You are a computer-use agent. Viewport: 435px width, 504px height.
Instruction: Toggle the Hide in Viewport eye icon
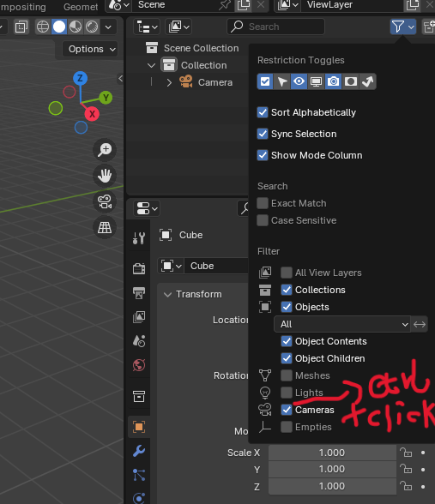coord(299,81)
